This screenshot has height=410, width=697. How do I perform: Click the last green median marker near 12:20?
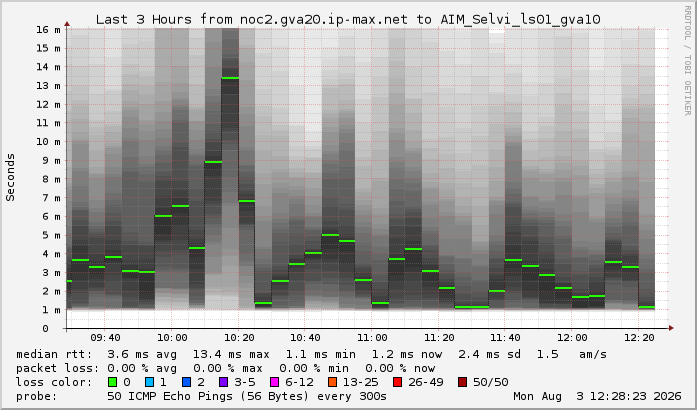point(647,307)
